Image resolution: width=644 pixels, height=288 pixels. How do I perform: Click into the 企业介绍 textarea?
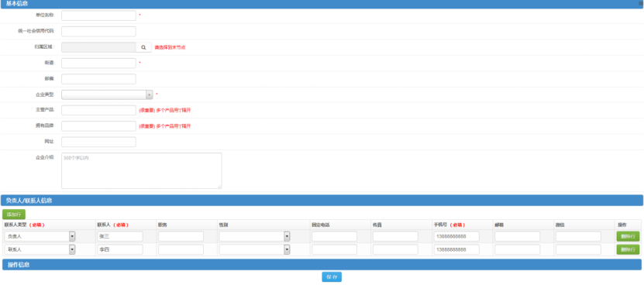click(x=142, y=170)
